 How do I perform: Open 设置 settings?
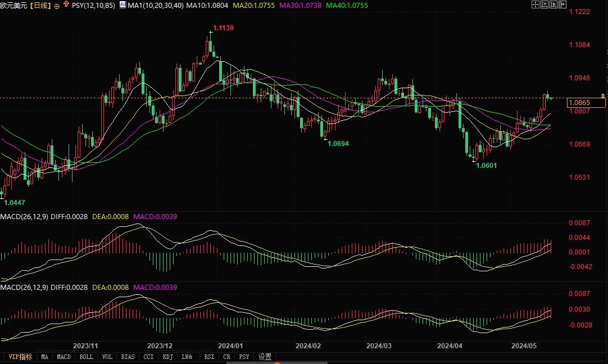(265, 357)
